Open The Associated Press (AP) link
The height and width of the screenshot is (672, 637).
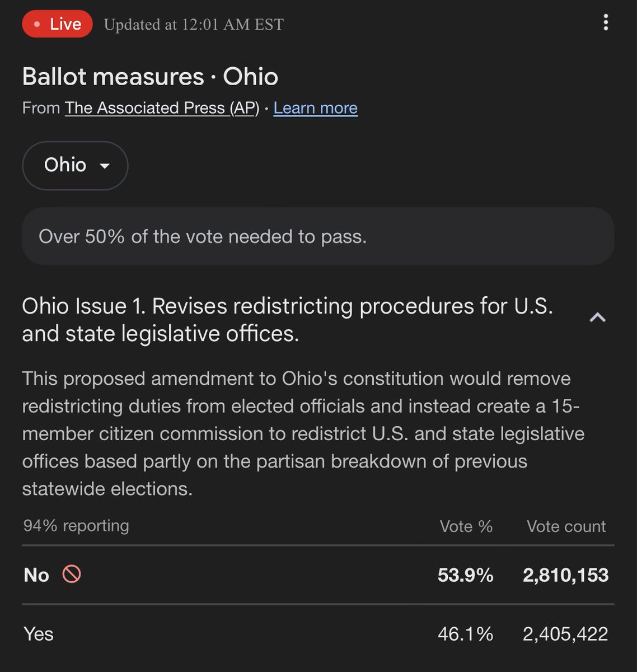click(162, 108)
